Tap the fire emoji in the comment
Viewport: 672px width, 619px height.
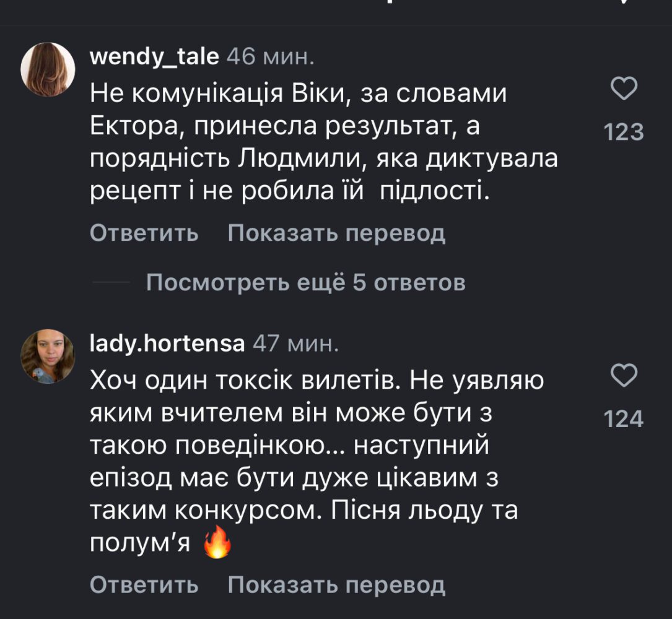[217, 546]
